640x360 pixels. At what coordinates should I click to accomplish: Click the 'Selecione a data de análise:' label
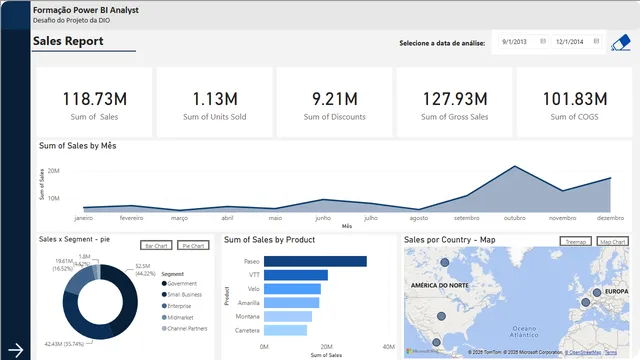click(442, 43)
